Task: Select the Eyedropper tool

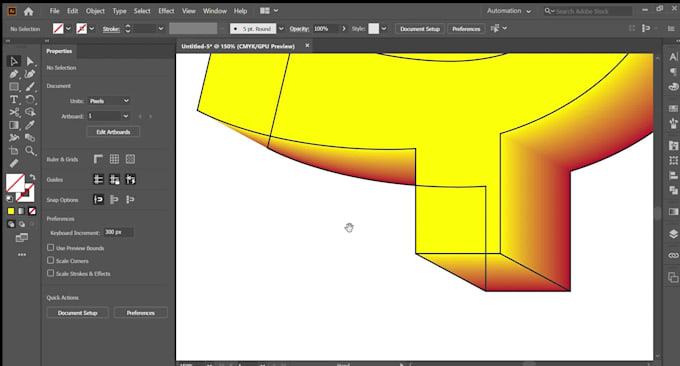Action: (30, 125)
